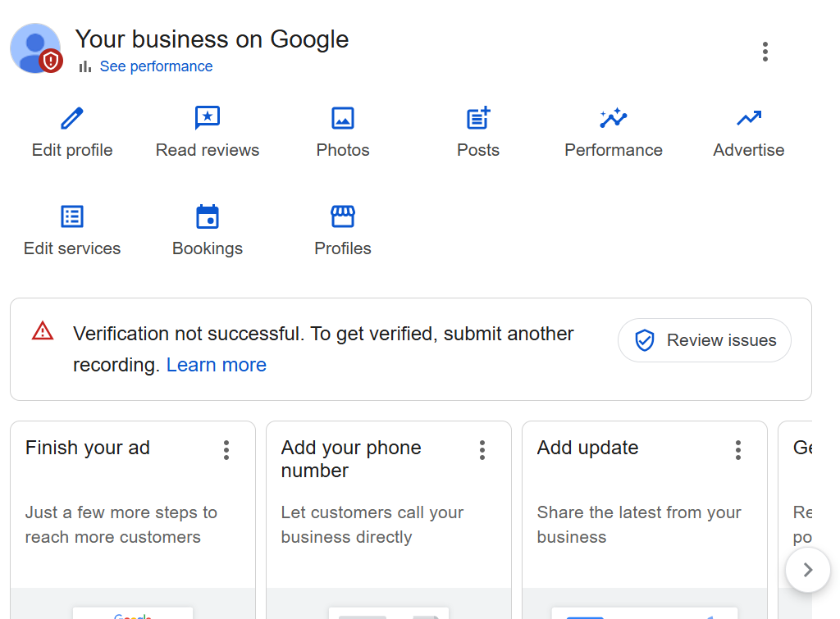Open the top-right three-dot menu
840x619 pixels.
pos(765,52)
